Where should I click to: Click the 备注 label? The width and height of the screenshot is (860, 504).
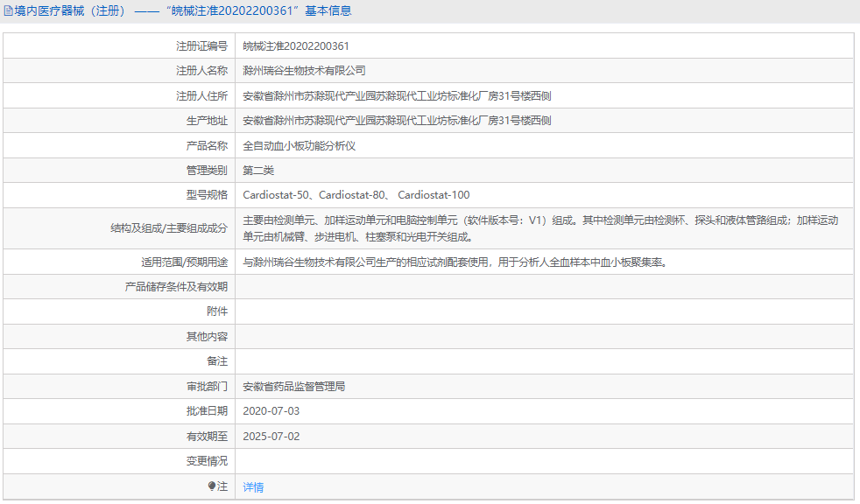coord(217,361)
